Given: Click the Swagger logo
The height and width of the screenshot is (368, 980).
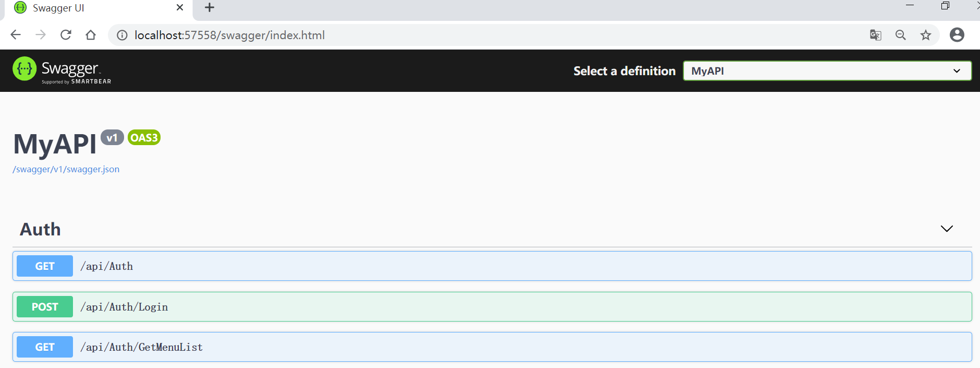Looking at the screenshot, I should (x=62, y=70).
